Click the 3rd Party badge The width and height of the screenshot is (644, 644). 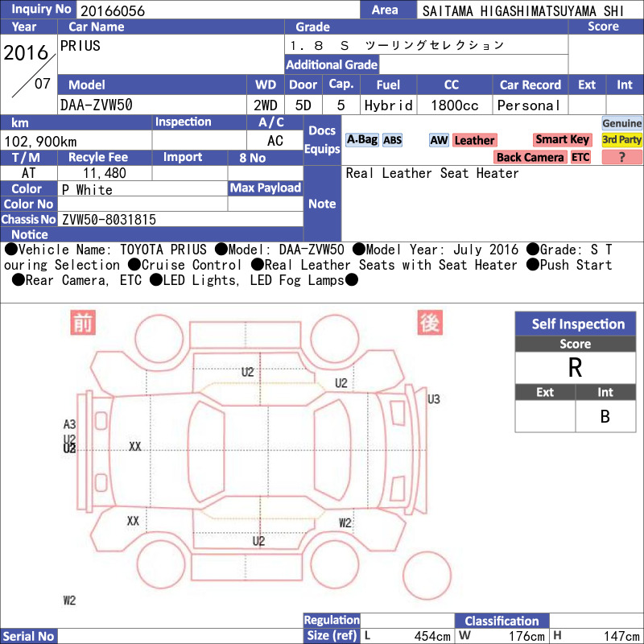621,139
